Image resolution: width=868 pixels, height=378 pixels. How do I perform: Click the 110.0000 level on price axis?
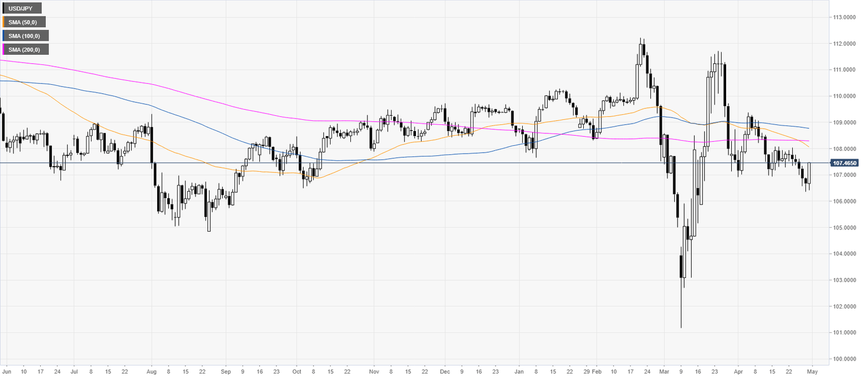coord(843,96)
